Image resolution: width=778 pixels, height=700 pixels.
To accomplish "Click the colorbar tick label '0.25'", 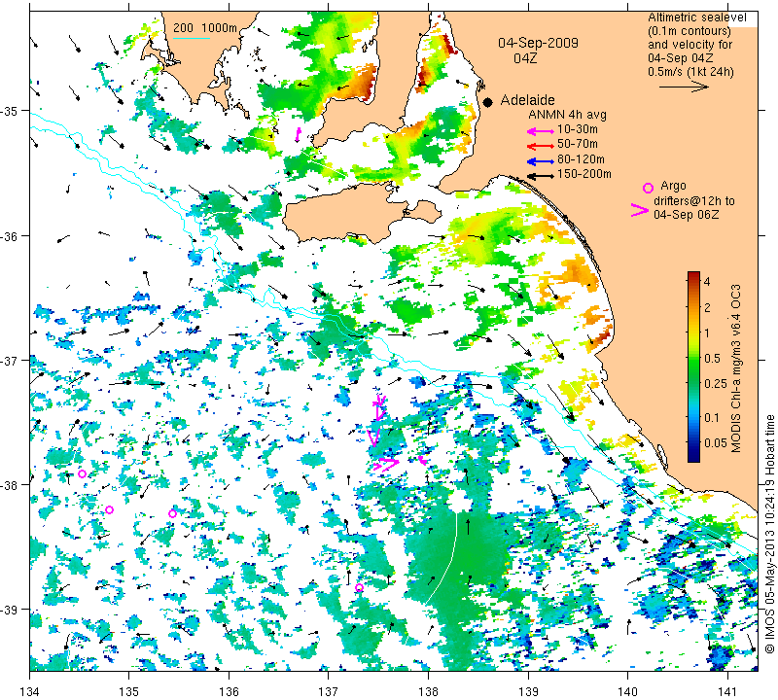I will tap(716, 383).
